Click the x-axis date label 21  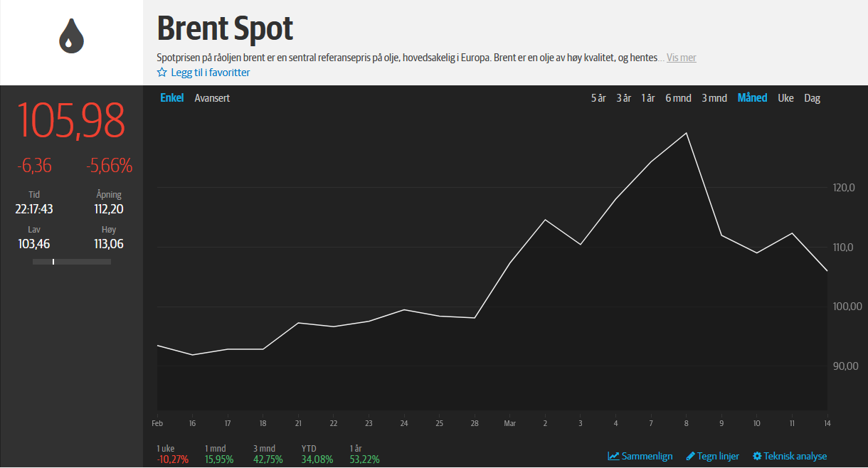(x=298, y=423)
